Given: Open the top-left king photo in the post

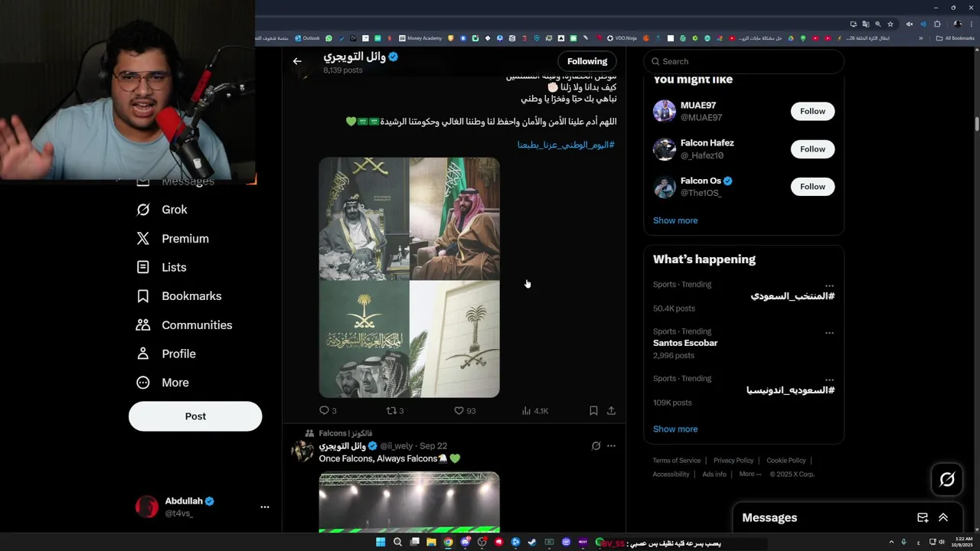Looking at the screenshot, I should [x=364, y=219].
